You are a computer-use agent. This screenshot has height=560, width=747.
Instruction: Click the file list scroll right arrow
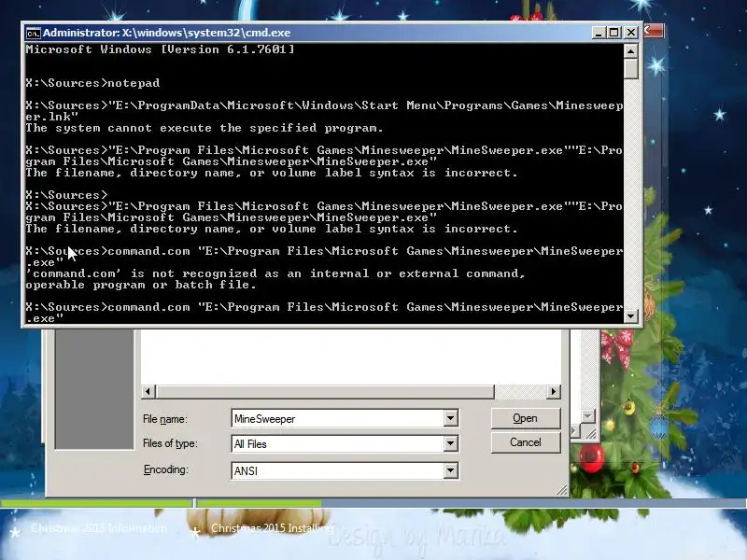point(553,391)
